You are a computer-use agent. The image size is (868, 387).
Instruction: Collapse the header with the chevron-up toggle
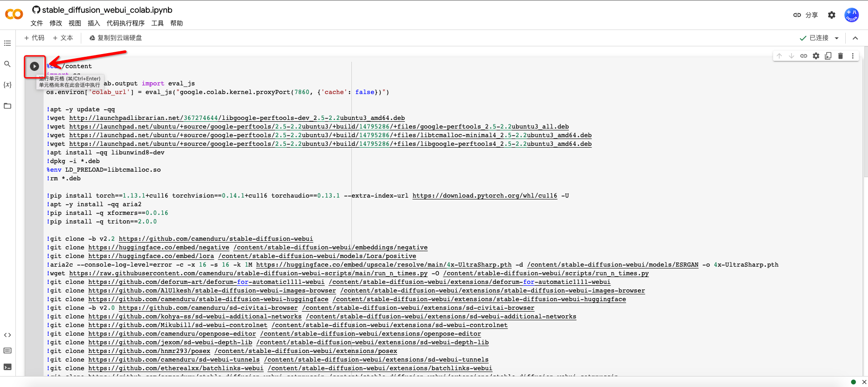[x=855, y=38]
